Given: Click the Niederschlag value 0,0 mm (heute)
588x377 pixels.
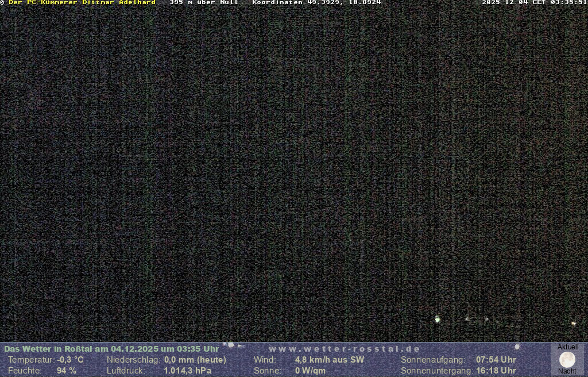Looking at the screenshot, I should 195,360.
